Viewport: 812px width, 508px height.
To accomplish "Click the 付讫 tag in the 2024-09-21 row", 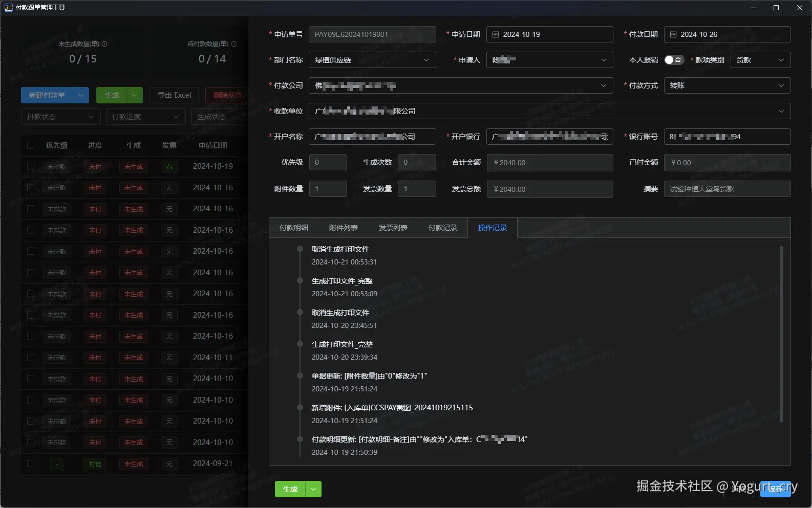I will pos(95,464).
